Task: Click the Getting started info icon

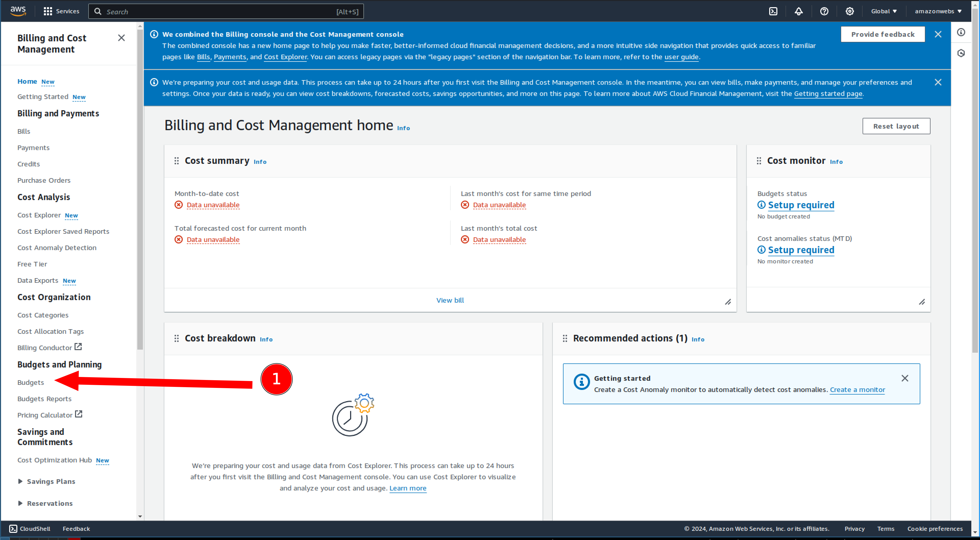Action: click(x=581, y=382)
